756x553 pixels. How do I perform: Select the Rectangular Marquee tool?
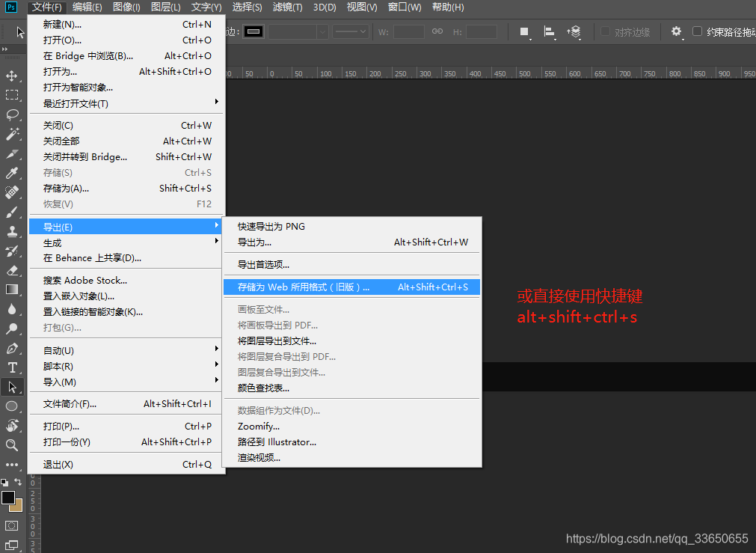point(11,95)
